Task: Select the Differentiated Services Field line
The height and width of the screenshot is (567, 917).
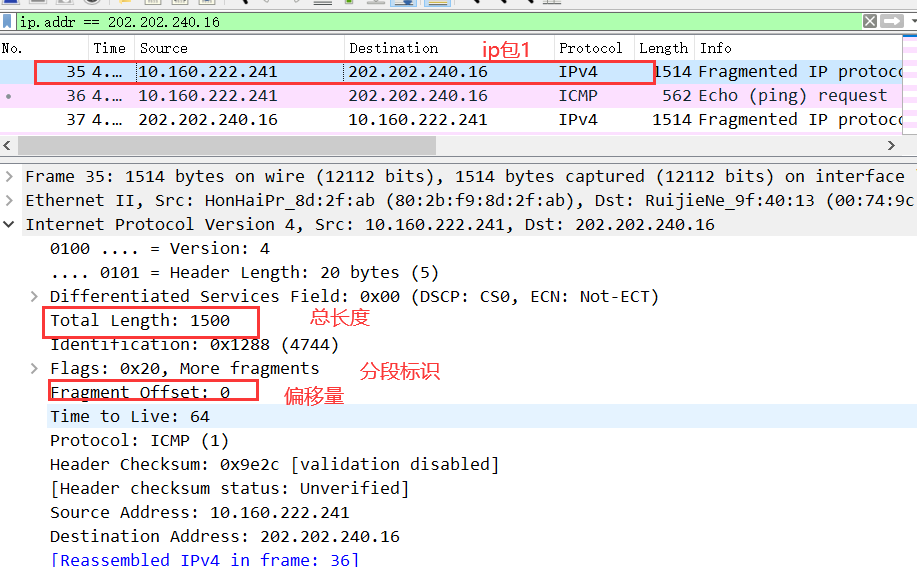Action: [354, 296]
